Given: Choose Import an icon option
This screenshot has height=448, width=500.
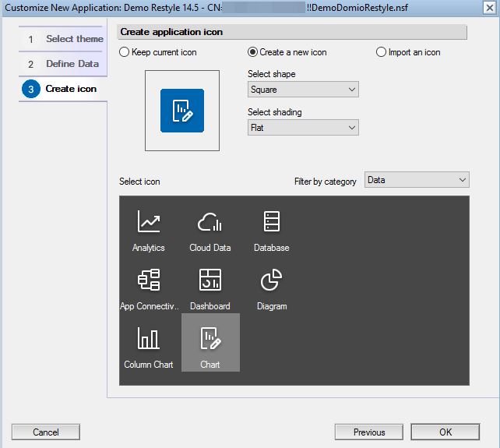Looking at the screenshot, I should [x=408, y=52].
